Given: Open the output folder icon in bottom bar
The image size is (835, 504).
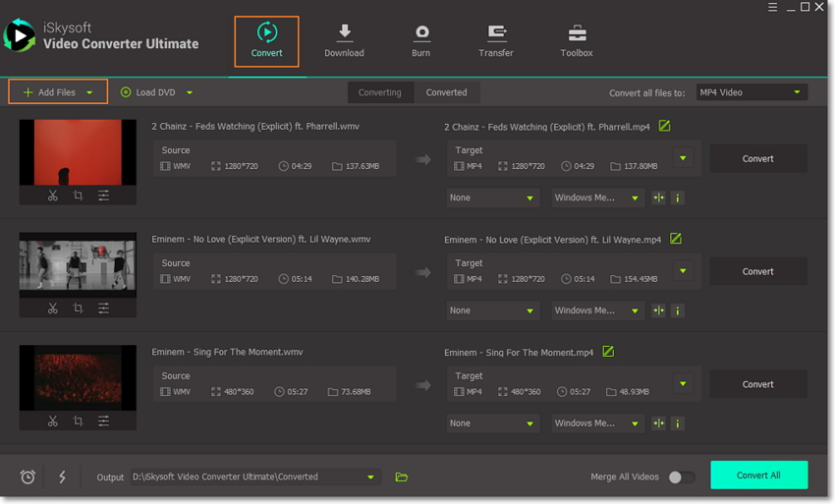Looking at the screenshot, I should pos(401,476).
